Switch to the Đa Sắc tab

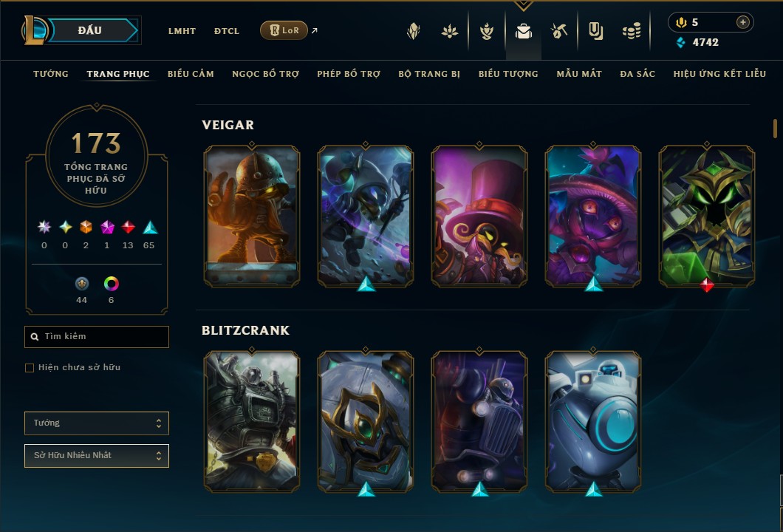point(637,74)
